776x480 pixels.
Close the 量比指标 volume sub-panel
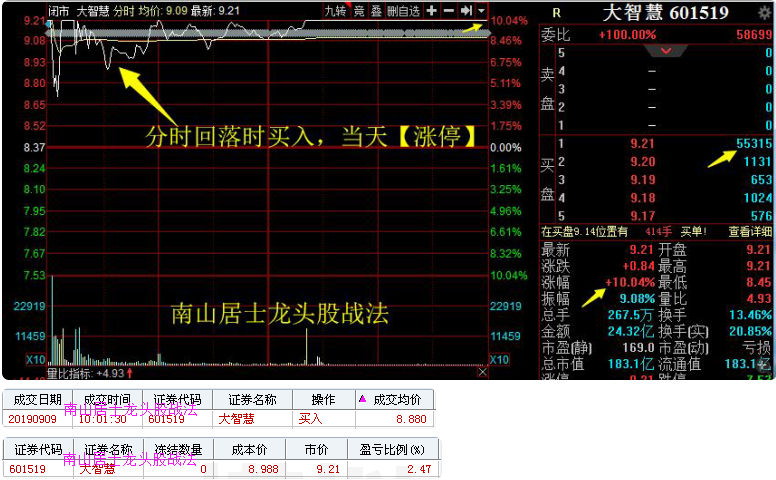[x=483, y=372]
